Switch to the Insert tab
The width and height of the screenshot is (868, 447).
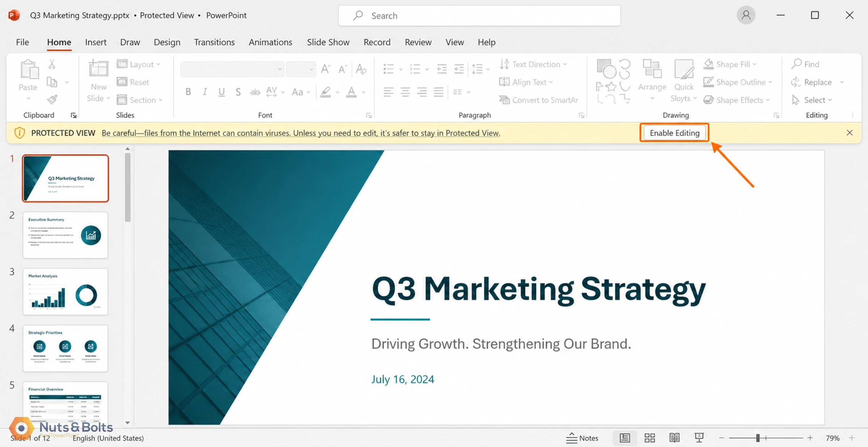[95, 42]
